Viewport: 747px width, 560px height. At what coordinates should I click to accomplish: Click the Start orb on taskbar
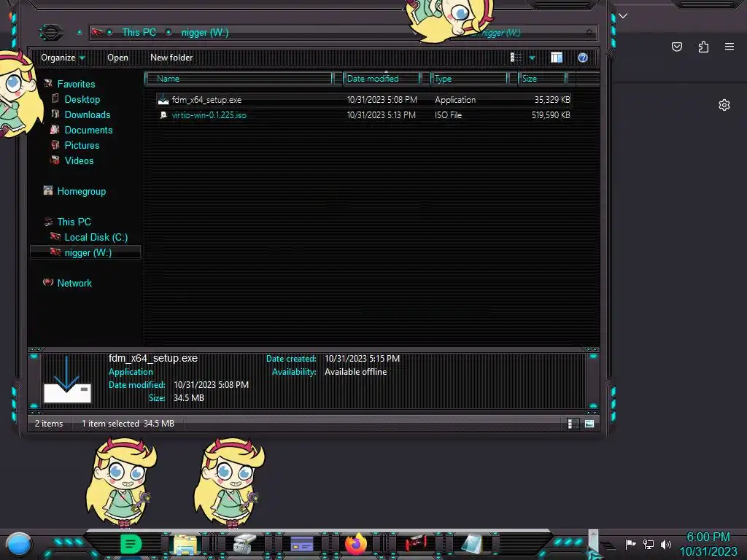(x=19, y=544)
